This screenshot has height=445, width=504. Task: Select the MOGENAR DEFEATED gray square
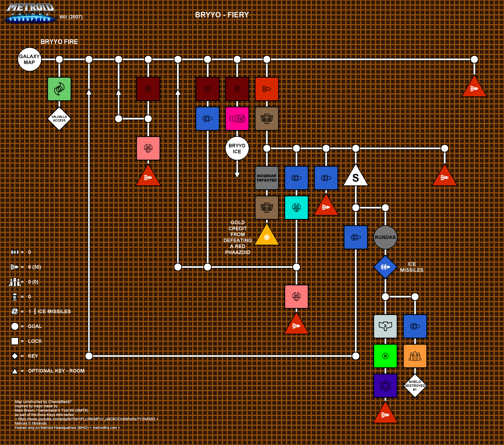tap(267, 178)
